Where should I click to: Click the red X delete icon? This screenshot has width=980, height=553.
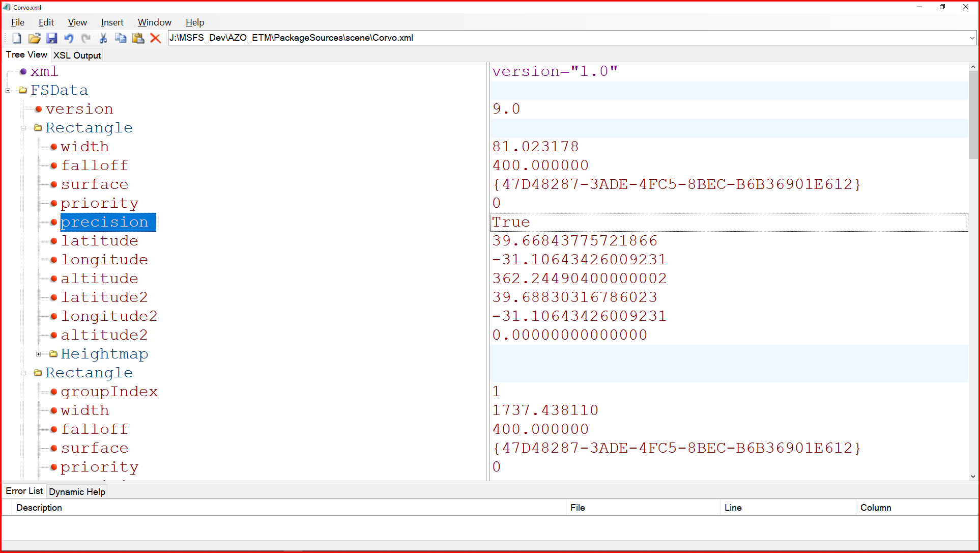click(x=156, y=38)
